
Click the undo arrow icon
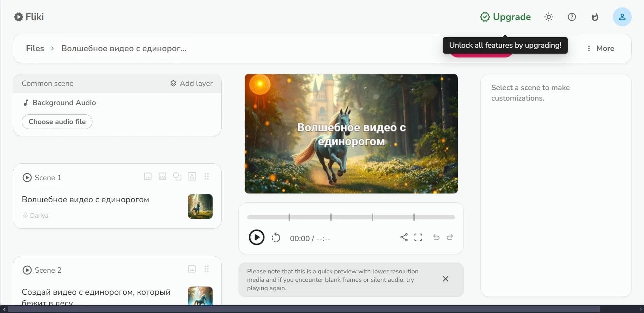(x=436, y=237)
